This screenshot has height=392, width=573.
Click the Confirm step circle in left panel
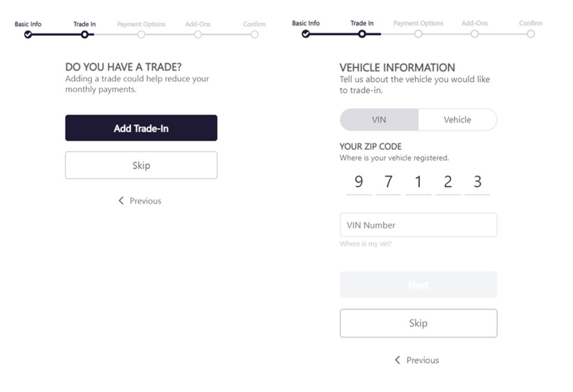pos(255,35)
